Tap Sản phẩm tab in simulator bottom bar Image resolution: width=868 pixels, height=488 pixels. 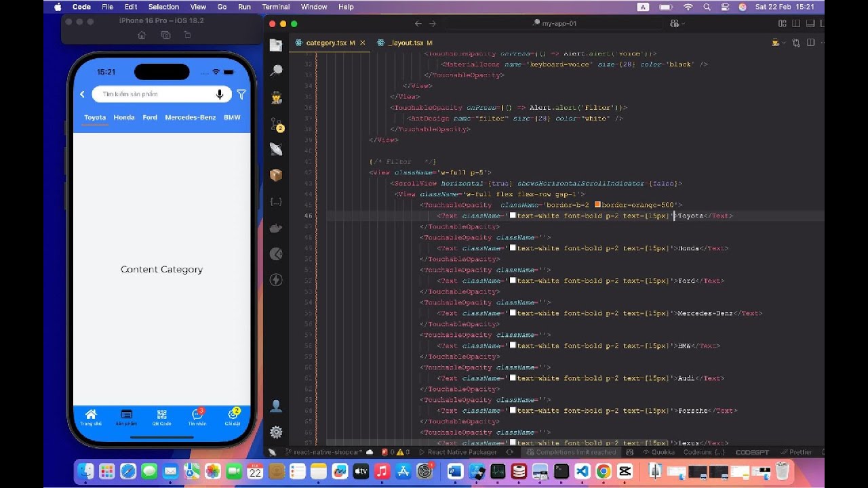point(126,417)
